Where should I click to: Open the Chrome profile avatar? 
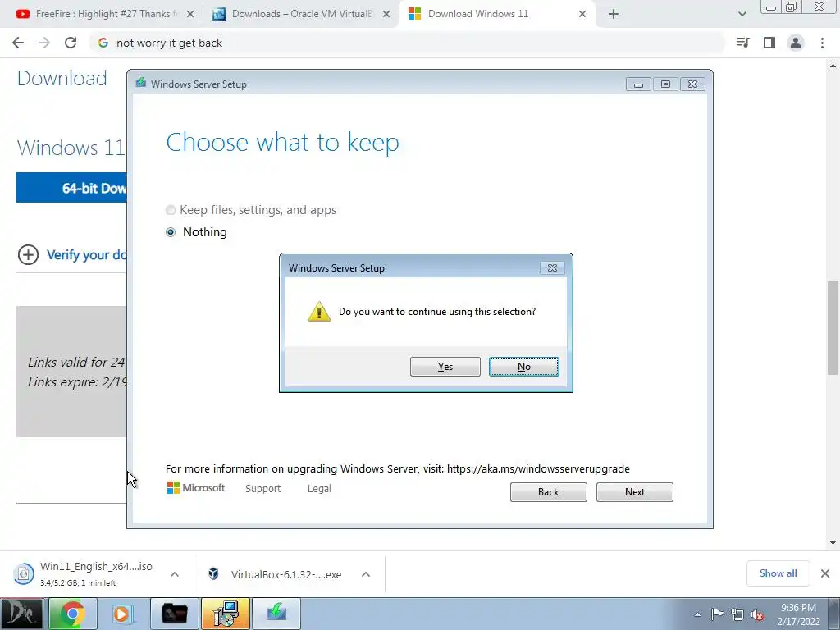coord(796,43)
